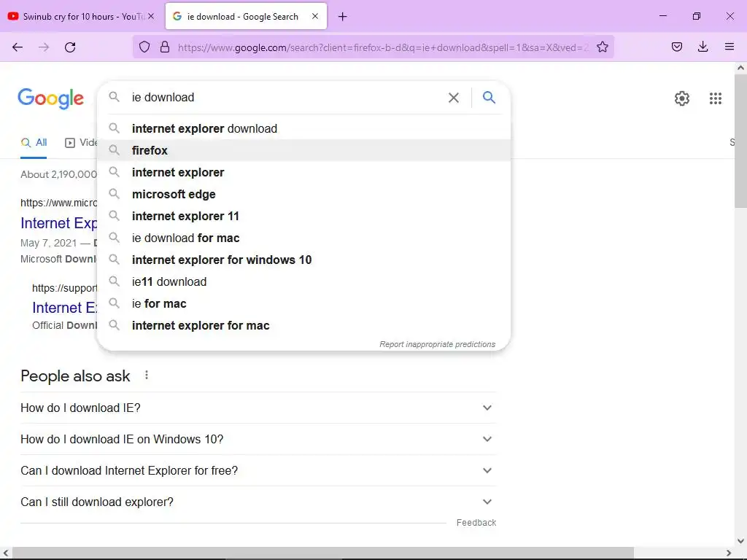Viewport: 747px width, 560px height.
Task: Pick the ie for mac suggestion
Action: (303, 304)
